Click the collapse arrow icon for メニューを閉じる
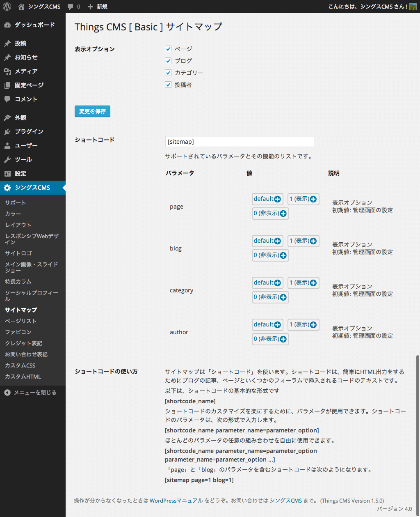Viewport: 420px width, 517px height. pyautogui.click(x=7, y=393)
